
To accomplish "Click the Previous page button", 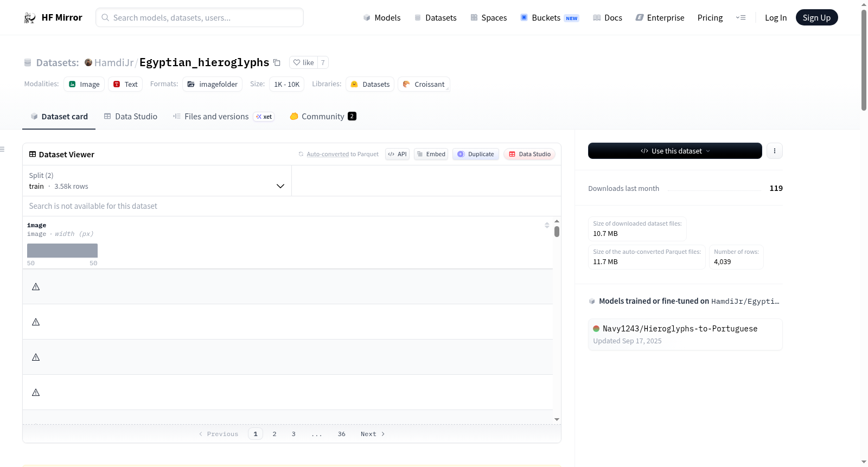I will coord(219,434).
